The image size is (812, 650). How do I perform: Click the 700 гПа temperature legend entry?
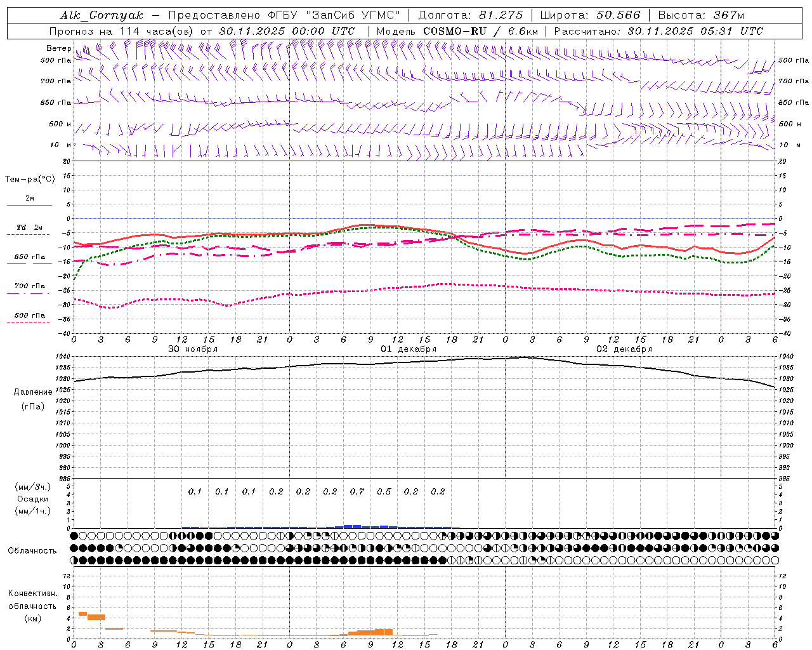[x=30, y=286]
